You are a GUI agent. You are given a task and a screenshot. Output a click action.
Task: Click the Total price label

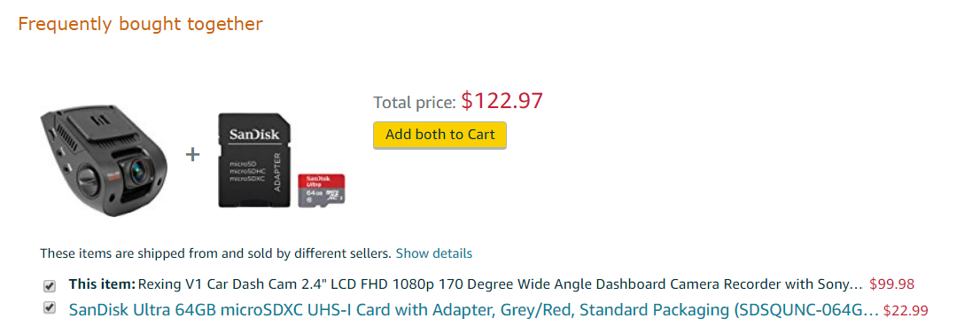tap(415, 103)
